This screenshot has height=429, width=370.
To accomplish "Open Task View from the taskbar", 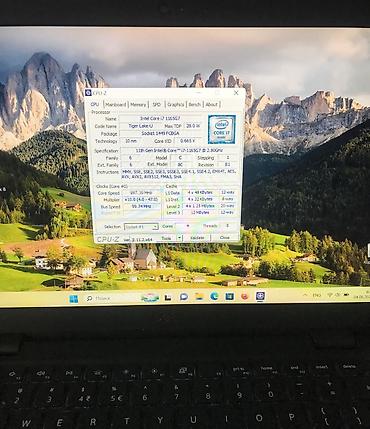I will [x=168, y=297].
